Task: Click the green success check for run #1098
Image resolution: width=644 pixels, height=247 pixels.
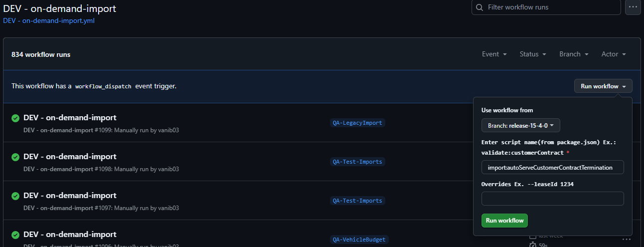Action: (x=15, y=157)
